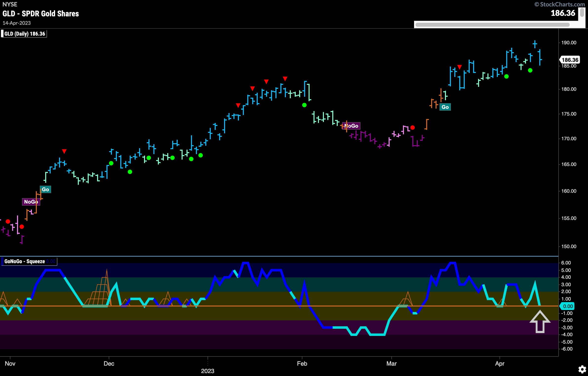588x376 pixels.
Task: Click the green dot below early February bar
Action: tap(304, 105)
